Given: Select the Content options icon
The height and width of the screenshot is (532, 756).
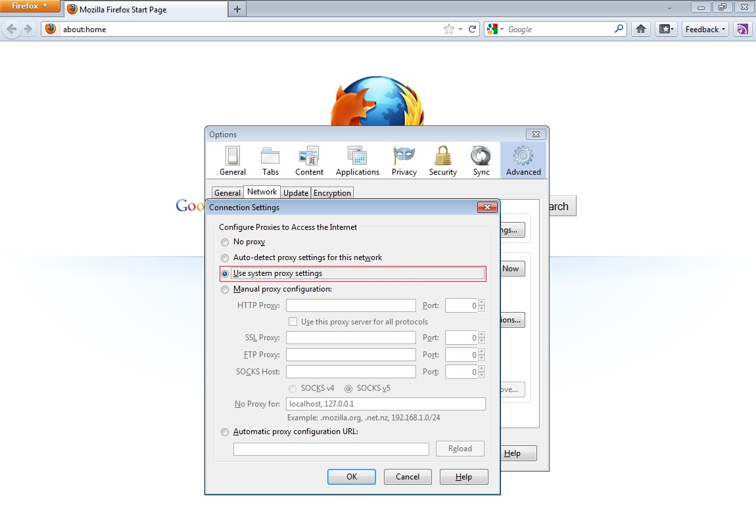Looking at the screenshot, I should [x=309, y=161].
